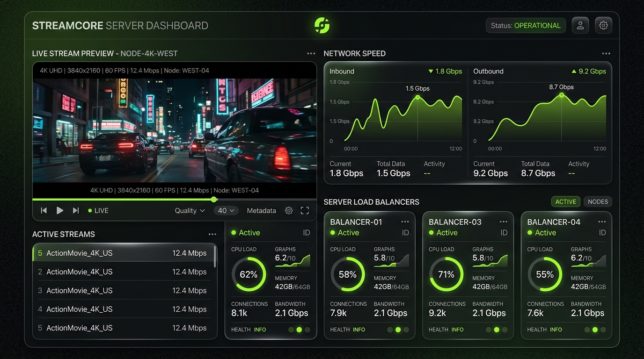The image size is (644, 359).
Task: Click INFO link in 62% CPU card
Action: pos(260,330)
